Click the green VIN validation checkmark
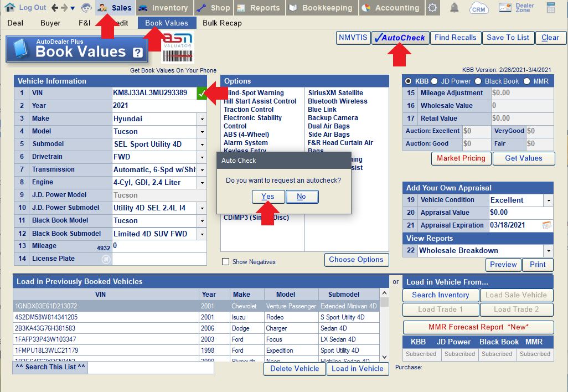 [x=202, y=94]
